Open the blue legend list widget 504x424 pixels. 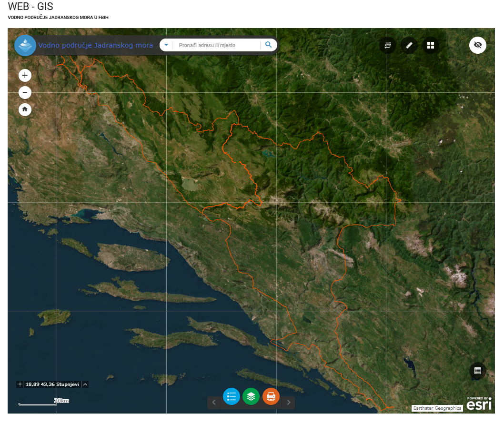pyautogui.click(x=232, y=396)
